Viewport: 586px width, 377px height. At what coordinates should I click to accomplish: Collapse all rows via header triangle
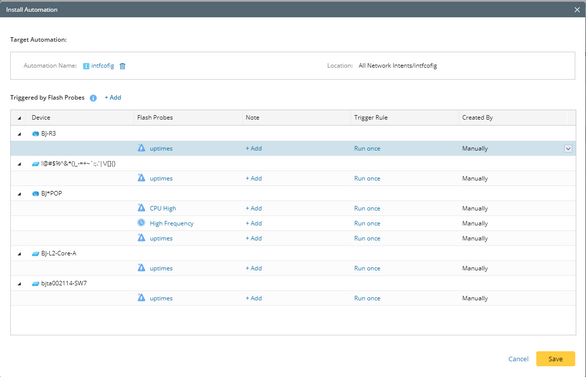[19, 118]
